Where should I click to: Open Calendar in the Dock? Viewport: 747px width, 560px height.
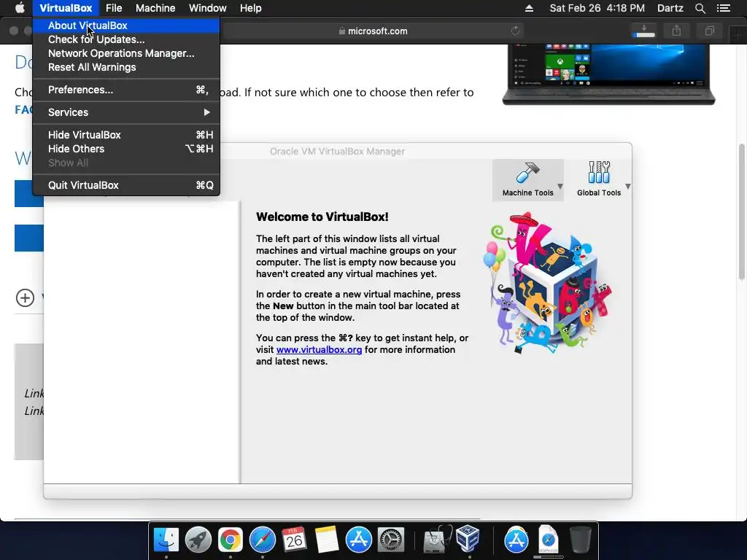click(x=294, y=540)
